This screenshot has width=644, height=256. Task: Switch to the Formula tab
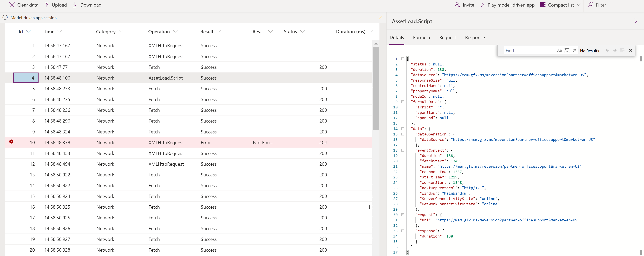(x=421, y=37)
